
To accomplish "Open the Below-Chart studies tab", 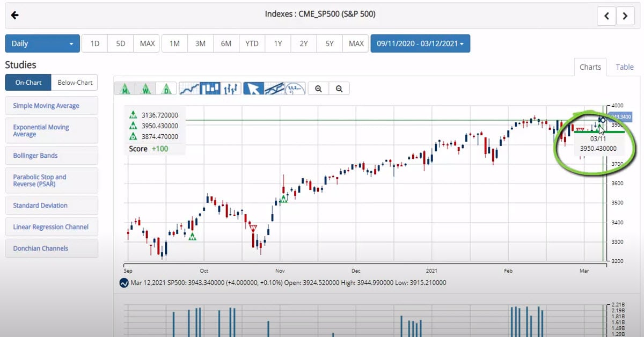I will tap(75, 83).
